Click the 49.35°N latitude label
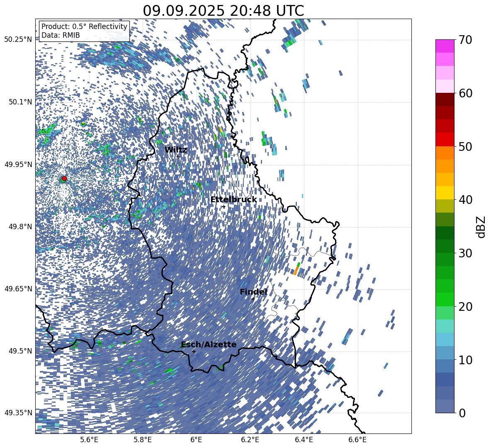This screenshot has height=448, width=491. 18,413
